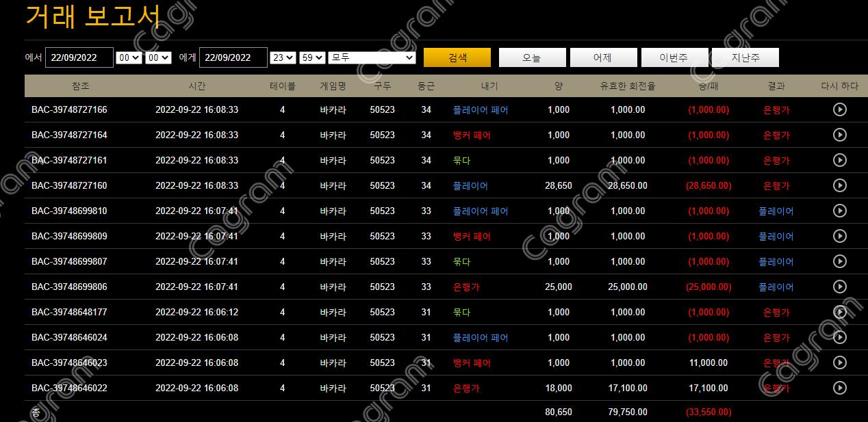Screen dimensions: 868x422
Task: Open the start minute dropdown
Action: (158, 57)
